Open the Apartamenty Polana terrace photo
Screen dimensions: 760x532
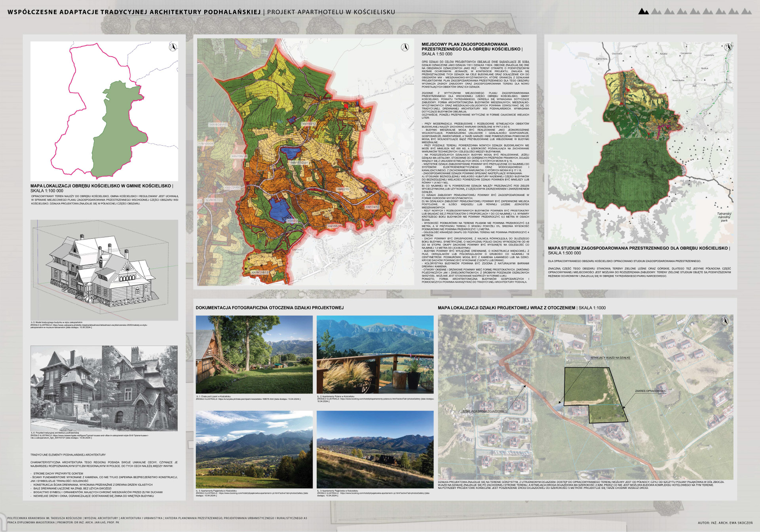click(374, 354)
